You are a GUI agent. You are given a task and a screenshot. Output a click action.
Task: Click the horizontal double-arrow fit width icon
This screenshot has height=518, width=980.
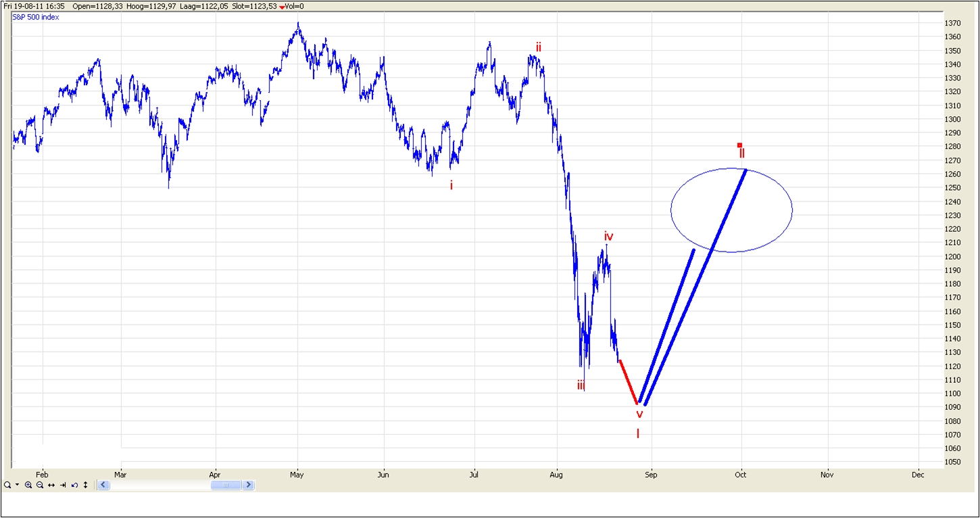[x=51, y=485]
